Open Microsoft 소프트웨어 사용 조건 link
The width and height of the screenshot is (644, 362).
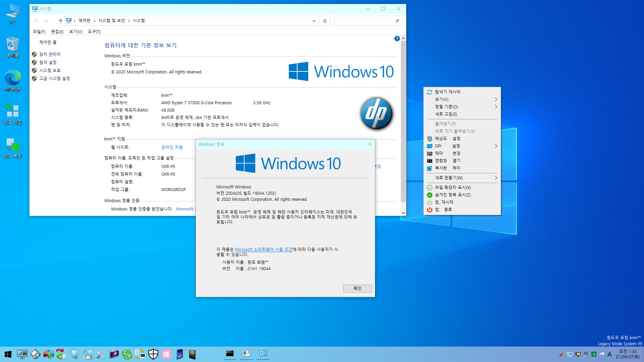tap(264, 249)
